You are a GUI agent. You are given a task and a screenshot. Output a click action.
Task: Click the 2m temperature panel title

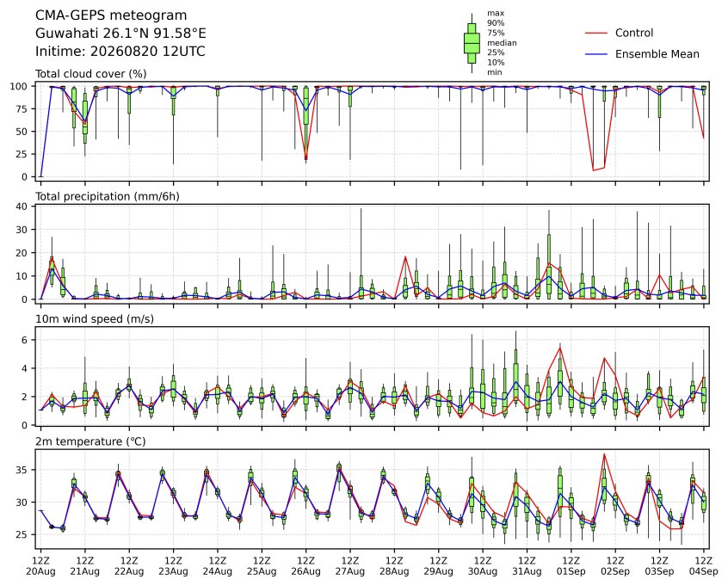[90, 441]
